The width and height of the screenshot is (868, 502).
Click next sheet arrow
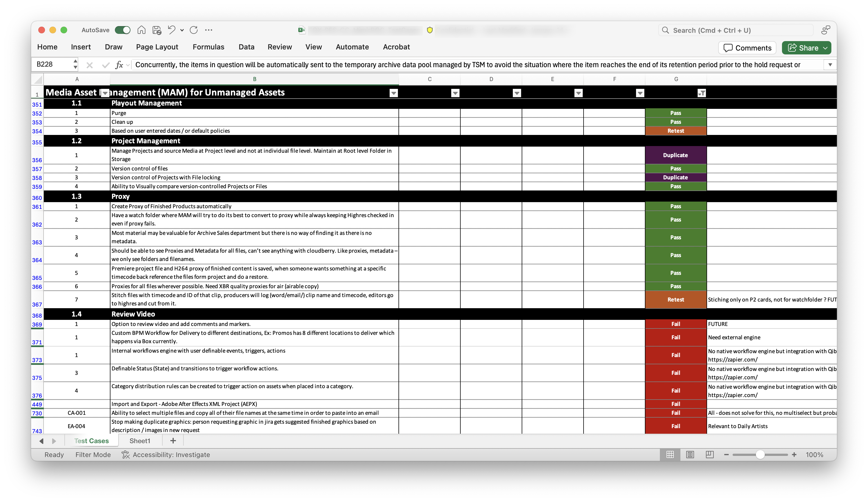[x=54, y=441]
